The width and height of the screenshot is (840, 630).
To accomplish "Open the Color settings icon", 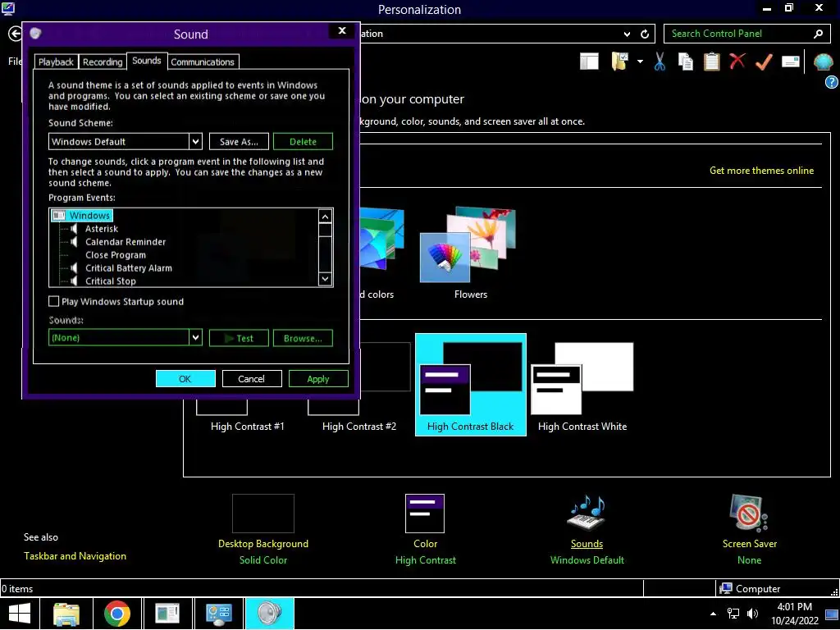I will tap(425, 514).
